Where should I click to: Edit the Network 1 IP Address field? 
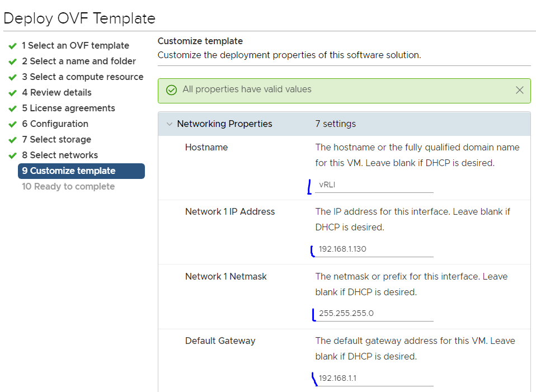tap(374, 249)
